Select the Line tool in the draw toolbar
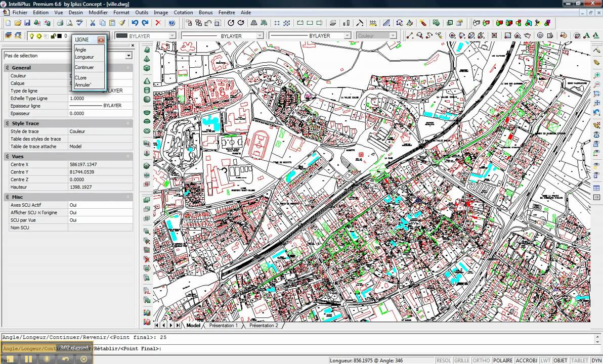Image resolution: width=603 pixels, height=364 pixels. coord(410,36)
